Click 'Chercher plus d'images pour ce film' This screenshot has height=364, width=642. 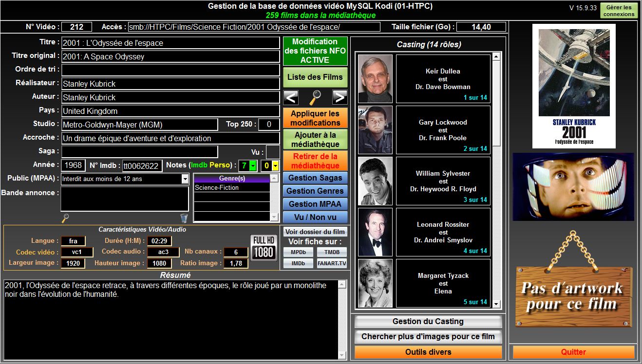(428, 336)
